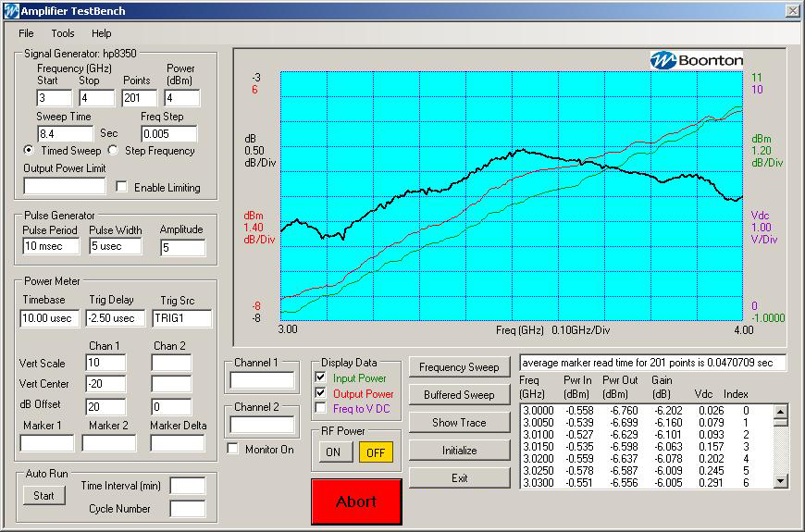Check the Freq to V DC option

320,408
